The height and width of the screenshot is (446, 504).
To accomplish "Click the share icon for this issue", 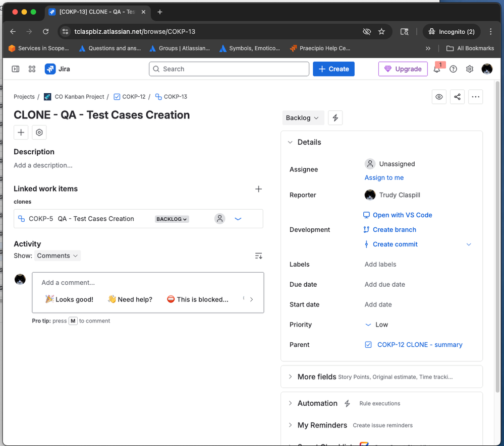I will pyautogui.click(x=457, y=97).
